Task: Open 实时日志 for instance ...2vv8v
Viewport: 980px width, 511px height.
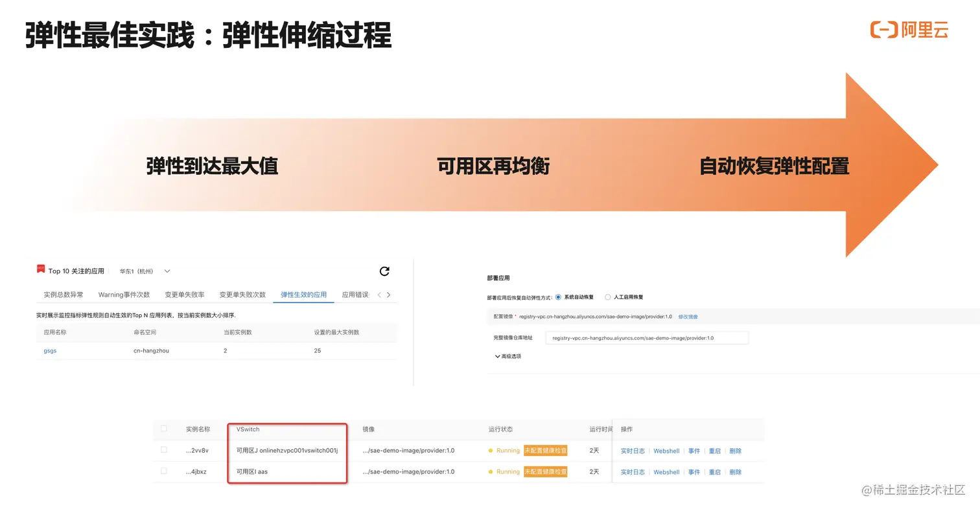Action: pos(633,451)
